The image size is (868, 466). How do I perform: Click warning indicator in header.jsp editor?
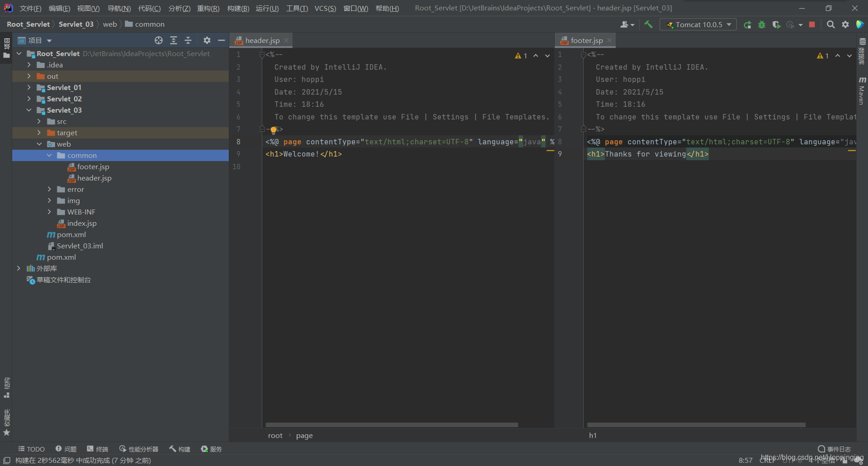coord(521,56)
